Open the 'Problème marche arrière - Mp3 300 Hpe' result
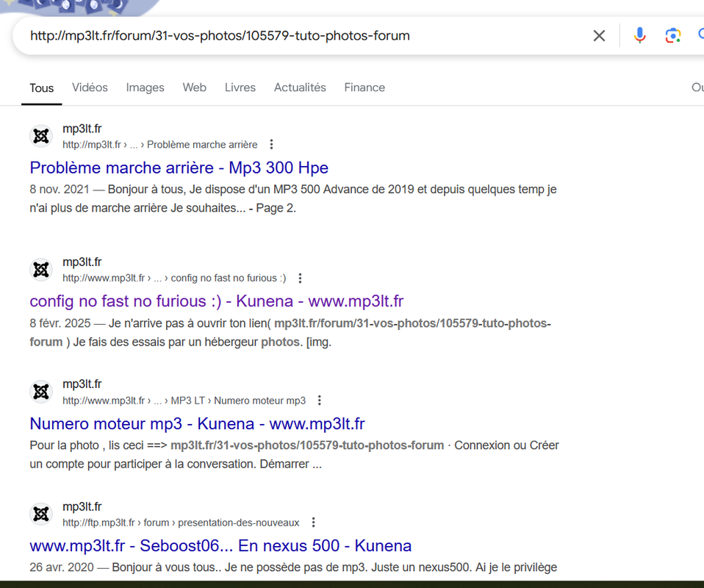This screenshot has width=704, height=588. [x=179, y=168]
